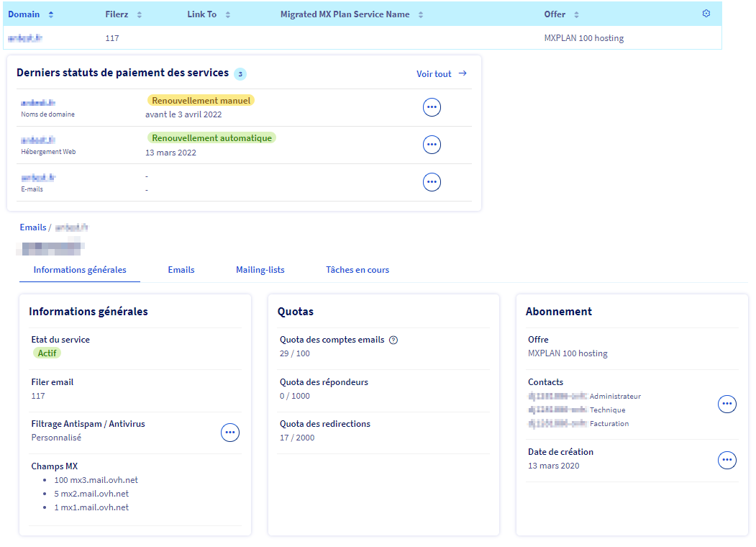This screenshot has height=547, width=756.
Task: Click the services count badge showing 3
Action: tap(240, 73)
